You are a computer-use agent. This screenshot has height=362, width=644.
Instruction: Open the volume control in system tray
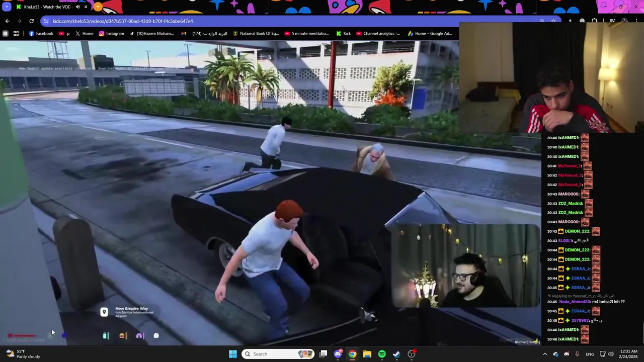(x=611, y=354)
